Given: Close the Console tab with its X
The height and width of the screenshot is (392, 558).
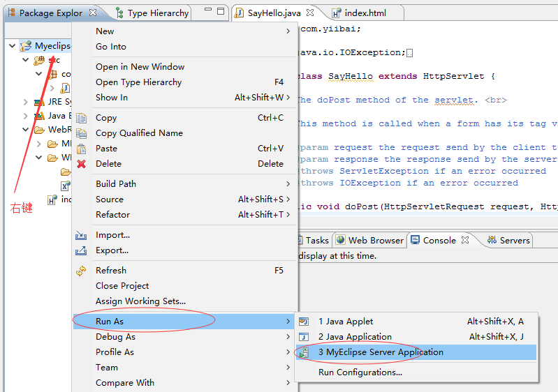Looking at the screenshot, I should tap(464, 240).
